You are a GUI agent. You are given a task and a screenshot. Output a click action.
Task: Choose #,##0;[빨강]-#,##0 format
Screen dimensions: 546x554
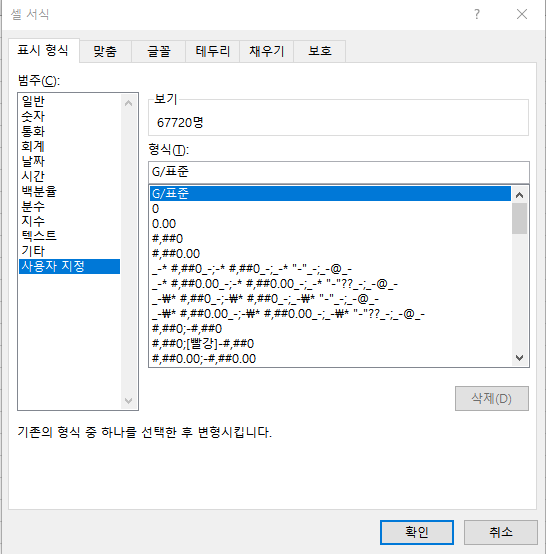[330, 343]
